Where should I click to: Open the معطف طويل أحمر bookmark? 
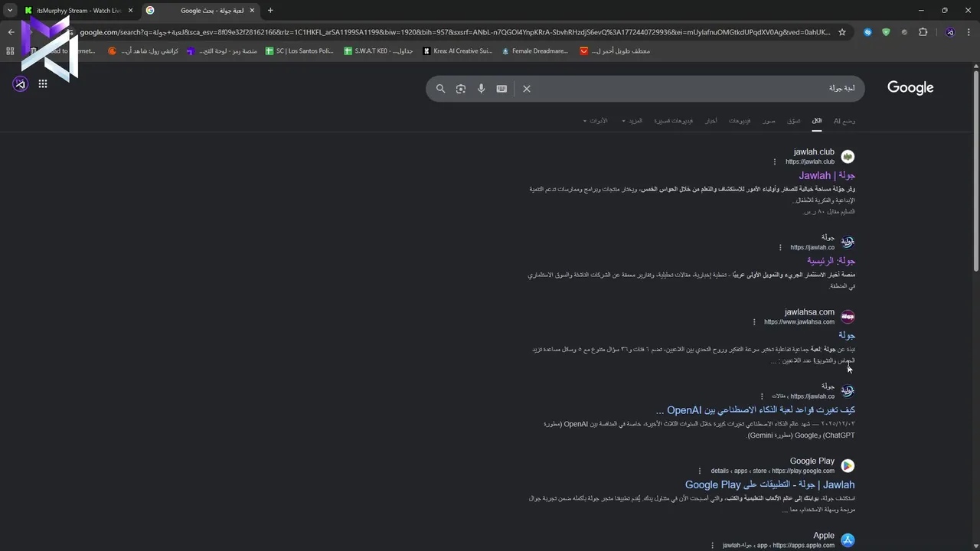(616, 51)
